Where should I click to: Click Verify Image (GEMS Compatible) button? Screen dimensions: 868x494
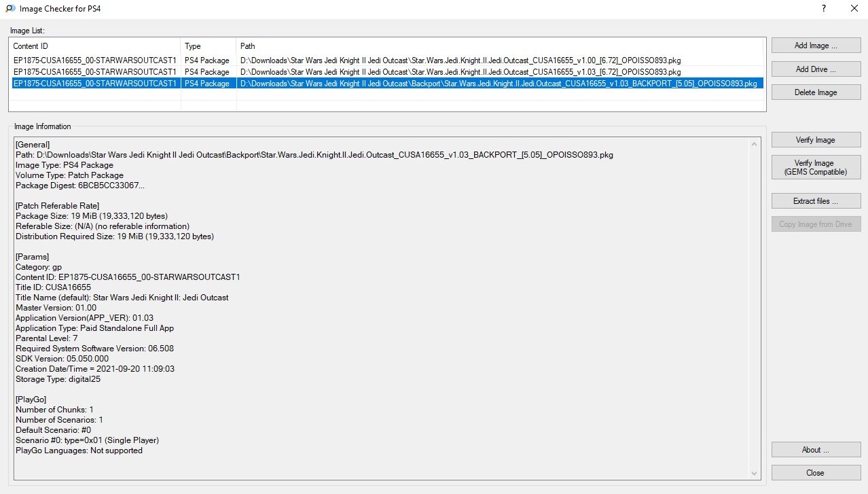tap(816, 167)
